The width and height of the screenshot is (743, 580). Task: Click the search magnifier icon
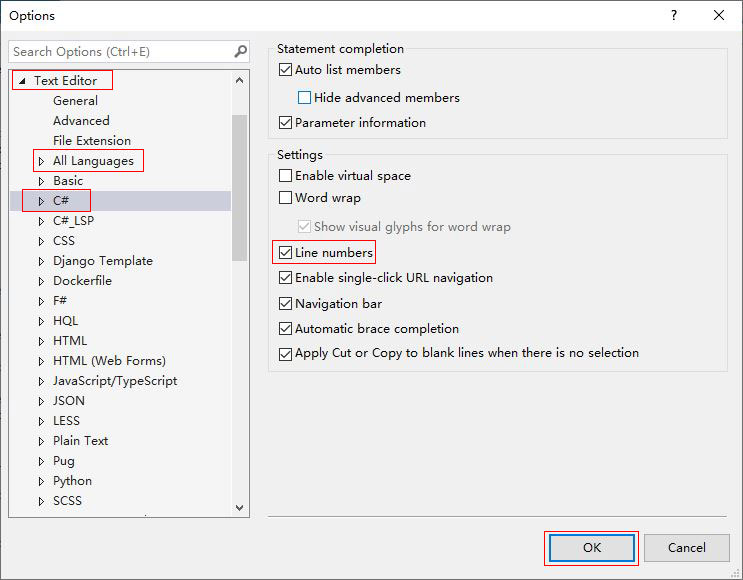point(240,51)
